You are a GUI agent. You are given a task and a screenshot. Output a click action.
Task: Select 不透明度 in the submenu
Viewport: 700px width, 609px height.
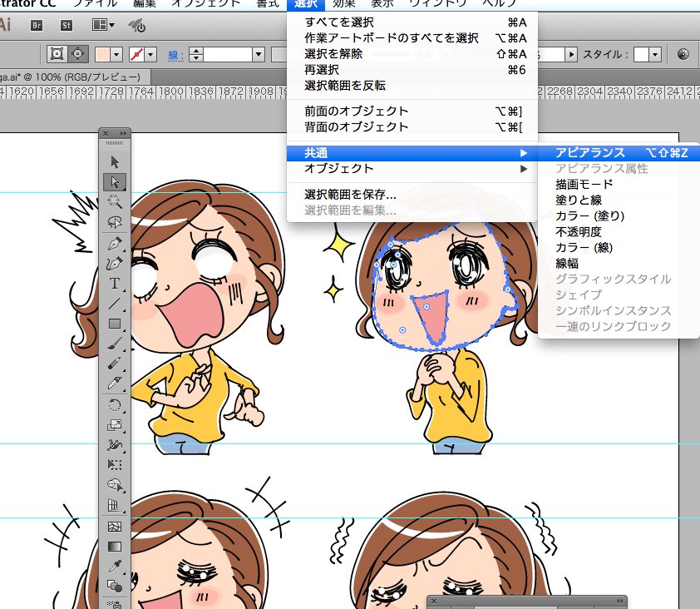click(619, 232)
